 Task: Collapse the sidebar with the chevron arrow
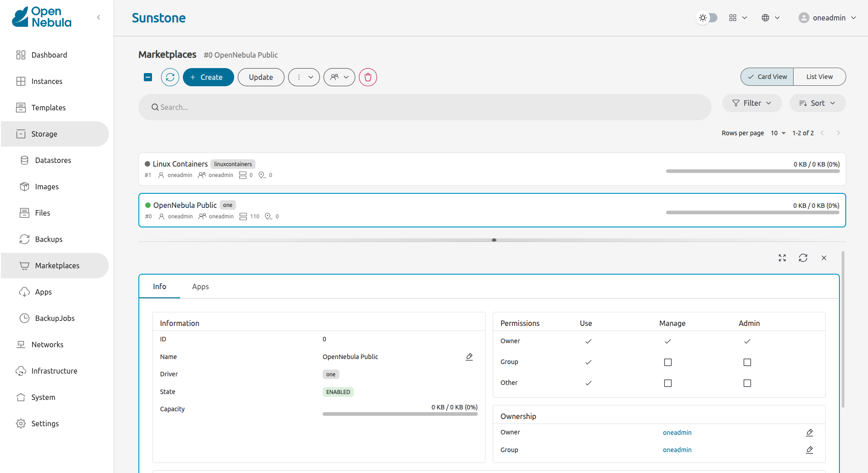(x=98, y=17)
